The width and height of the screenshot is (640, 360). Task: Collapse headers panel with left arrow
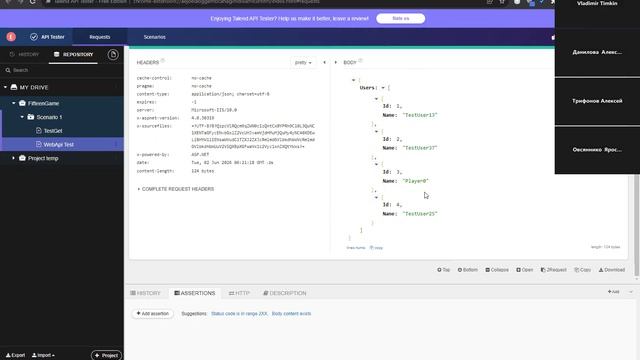(x=324, y=62)
